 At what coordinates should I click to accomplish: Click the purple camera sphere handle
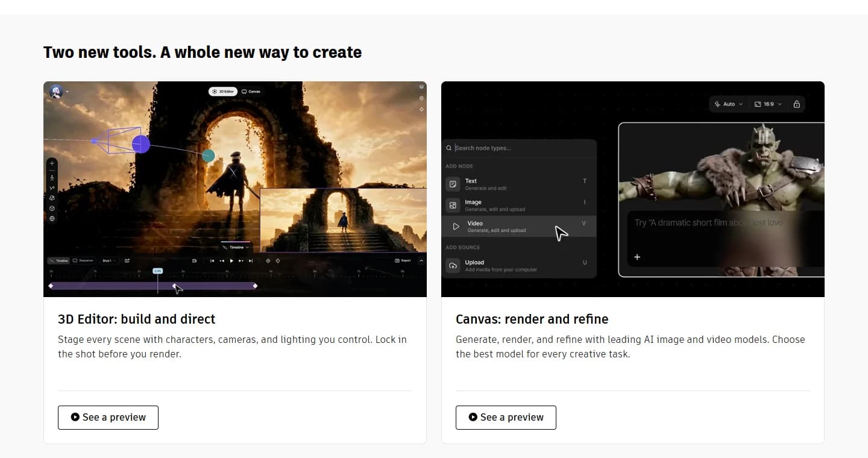tap(140, 144)
